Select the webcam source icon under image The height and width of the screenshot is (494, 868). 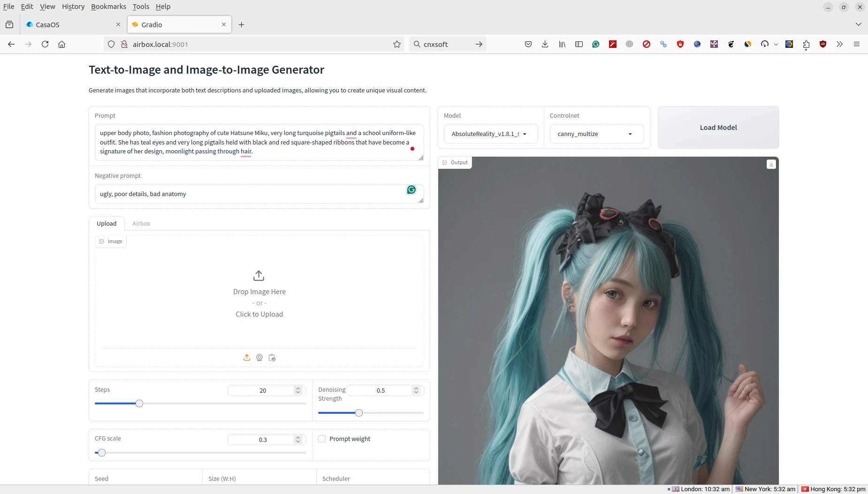point(259,357)
